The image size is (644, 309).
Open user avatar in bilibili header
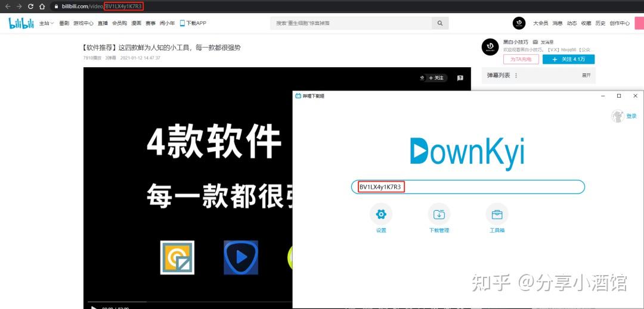coord(519,23)
